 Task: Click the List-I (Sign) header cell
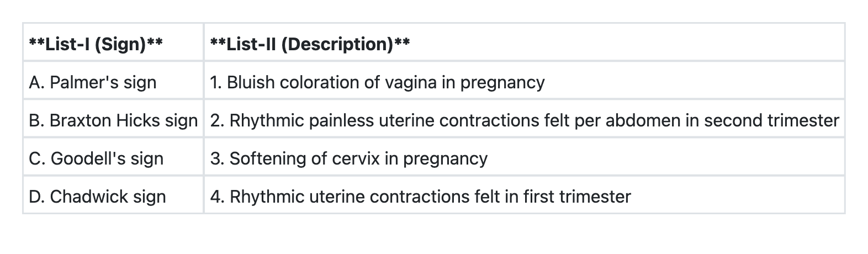click(x=96, y=44)
